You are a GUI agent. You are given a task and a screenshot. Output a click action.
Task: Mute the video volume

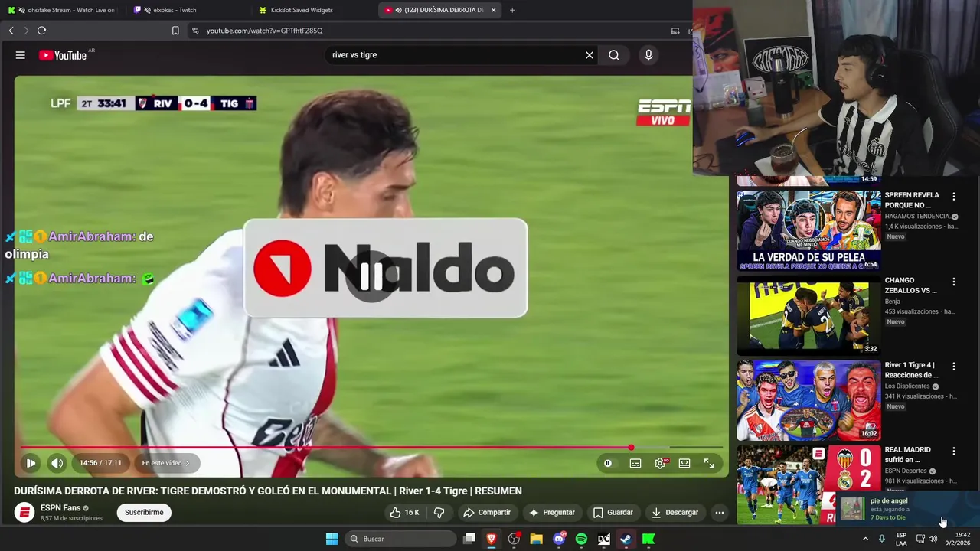point(57,463)
